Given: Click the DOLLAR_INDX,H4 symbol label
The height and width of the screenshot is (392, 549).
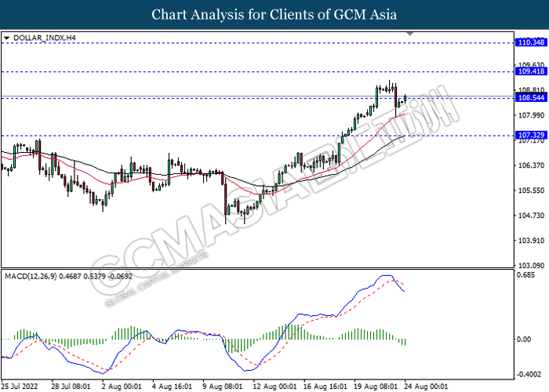Looking at the screenshot, I should 45,38.
